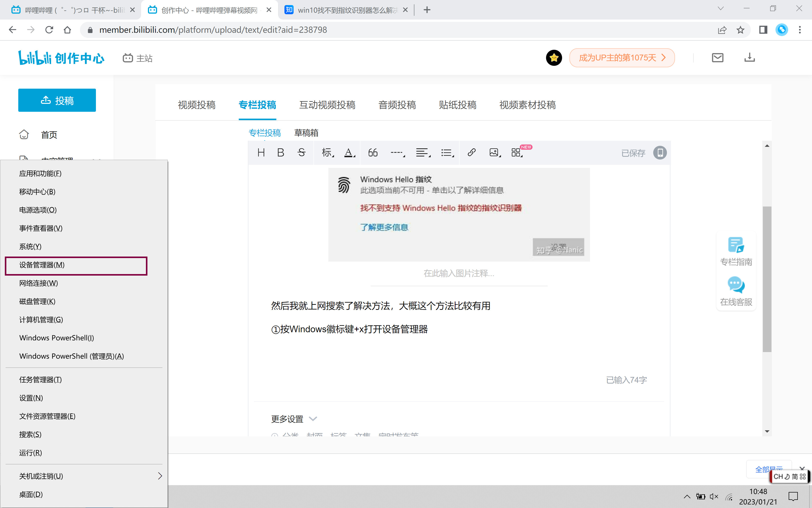Reload the page with refresh icon

coord(49,29)
